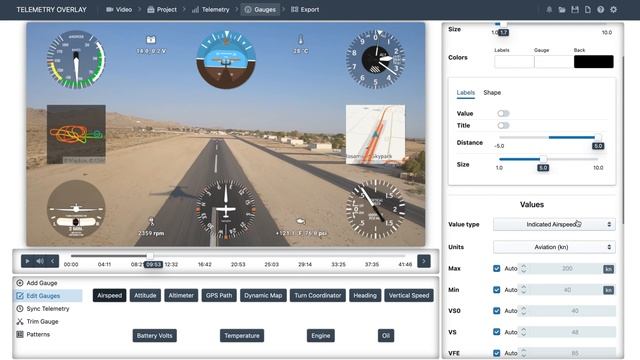
Task: Click the label Distance slider handle
Action: [598, 137]
